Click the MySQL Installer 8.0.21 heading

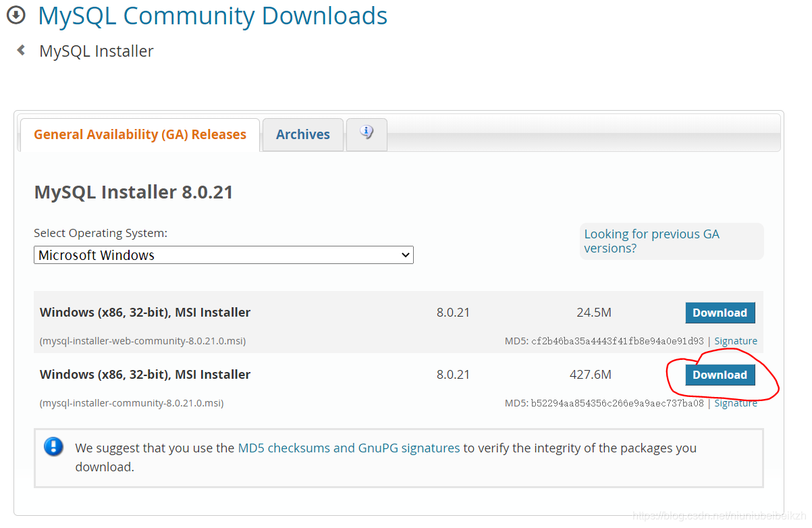pos(134,192)
